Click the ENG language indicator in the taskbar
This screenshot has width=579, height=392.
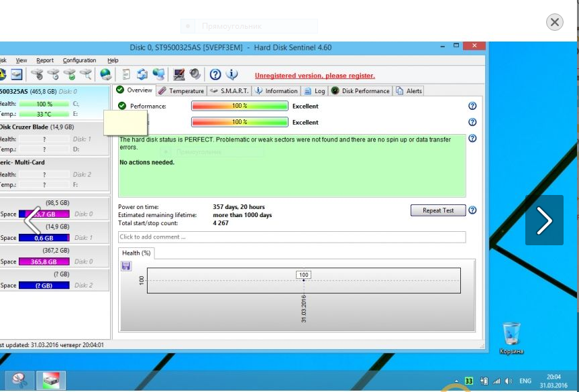525,381
